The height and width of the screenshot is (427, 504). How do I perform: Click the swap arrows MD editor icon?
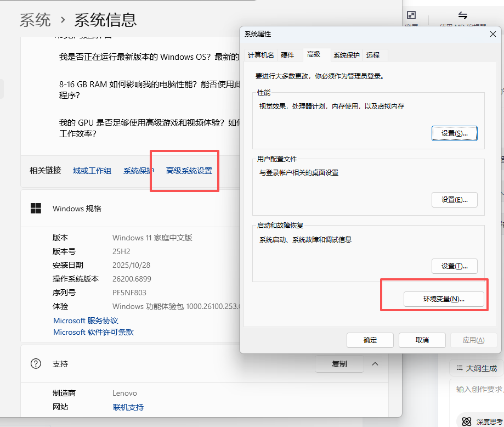463,15
